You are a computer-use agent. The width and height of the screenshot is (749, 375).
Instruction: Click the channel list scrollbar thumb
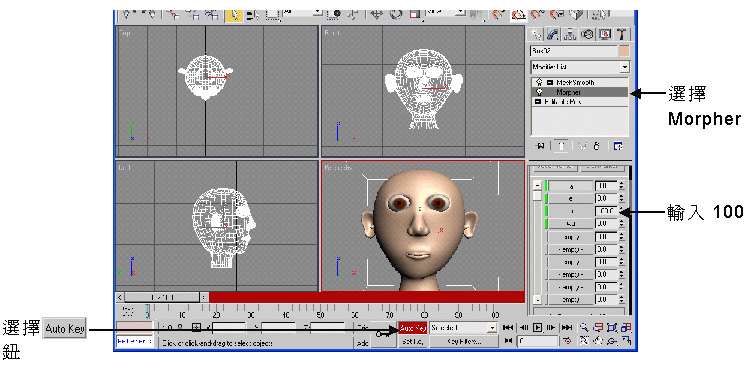537,196
